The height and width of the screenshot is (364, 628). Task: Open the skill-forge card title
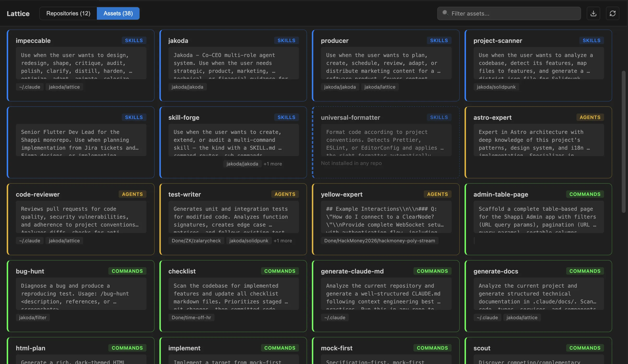[184, 118]
